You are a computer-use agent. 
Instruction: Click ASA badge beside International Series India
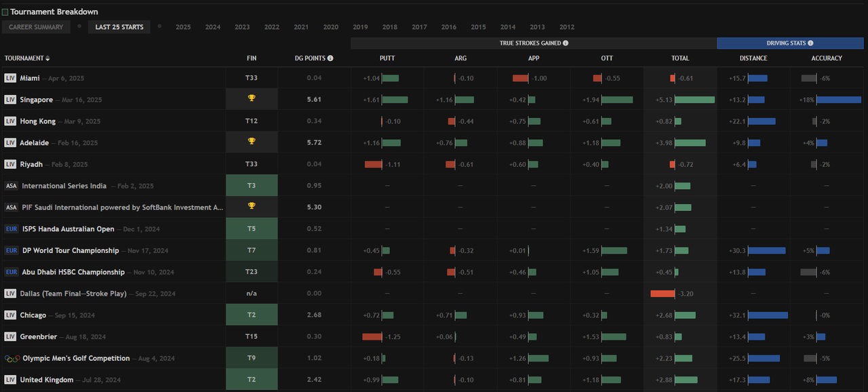[x=12, y=186]
